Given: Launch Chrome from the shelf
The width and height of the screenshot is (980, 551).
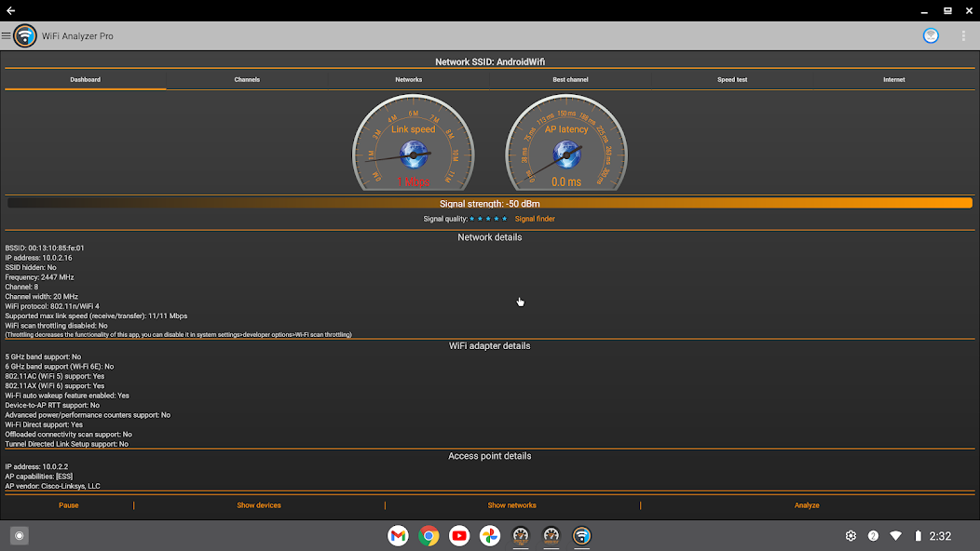Looking at the screenshot, I should point(429,535).
